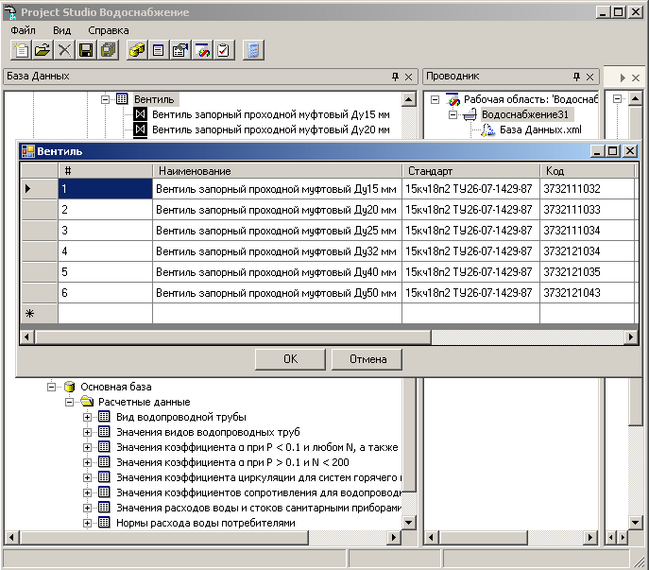Screen dimensions: 649x570
Task: Click the down scroll arrow of База Данных tree
Action: [409, 522]
